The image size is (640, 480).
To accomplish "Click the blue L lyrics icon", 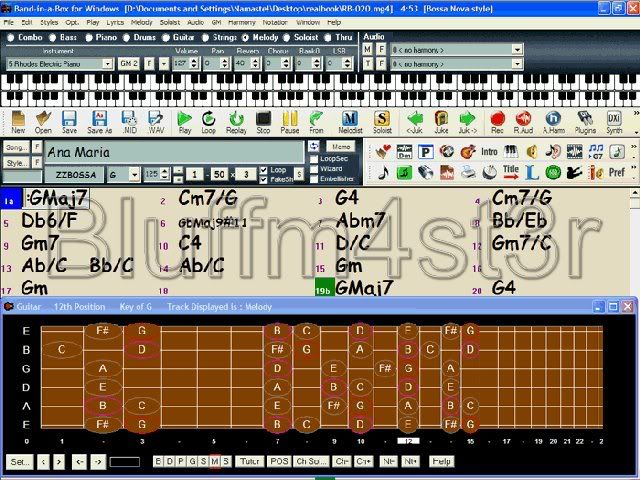I will click(531, 172).
